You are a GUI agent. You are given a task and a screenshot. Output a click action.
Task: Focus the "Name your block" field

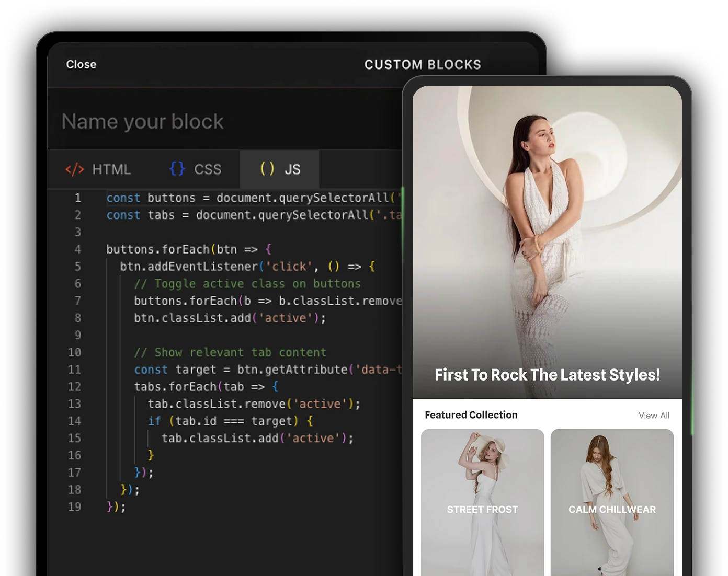142,121
